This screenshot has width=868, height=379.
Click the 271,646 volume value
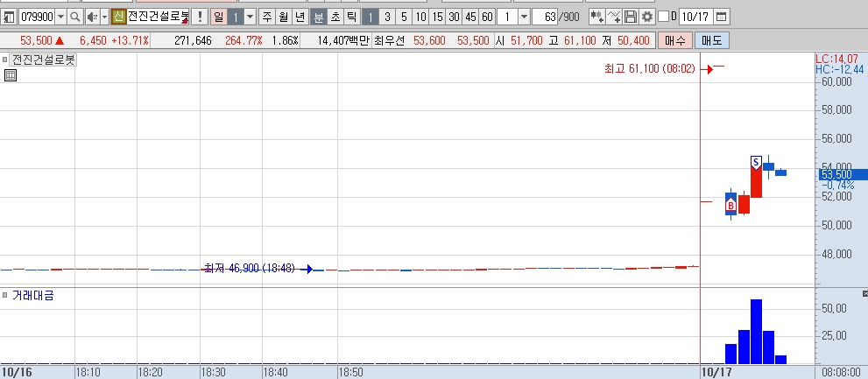(x=193, y=40)
